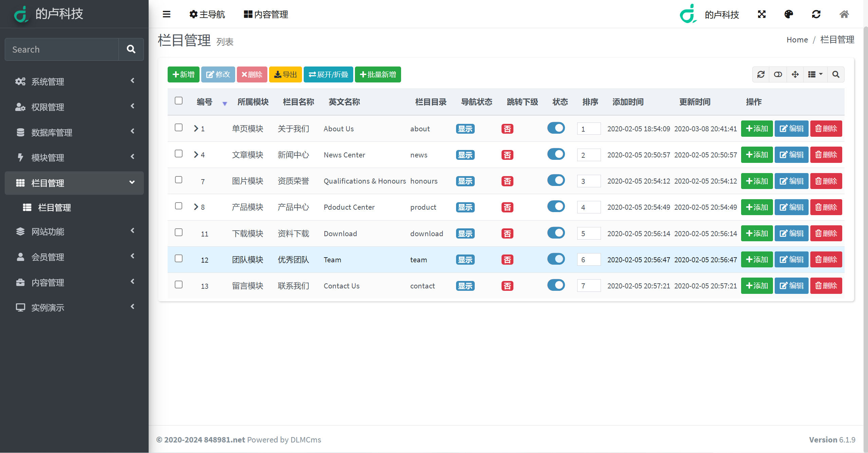The height and width of the screenshot is (453, 868).
Task: Toggle status switch for 联系我们 row
Action: point(556,285)
